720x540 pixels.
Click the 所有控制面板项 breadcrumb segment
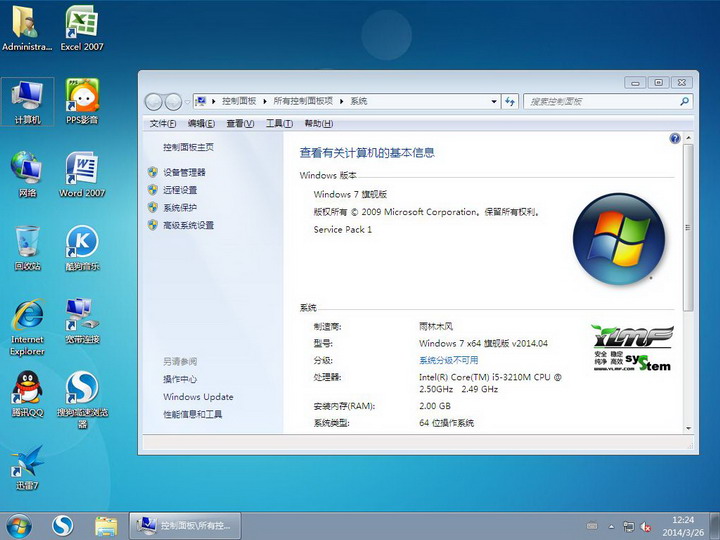pyautogui.click(x=303, y=101)
